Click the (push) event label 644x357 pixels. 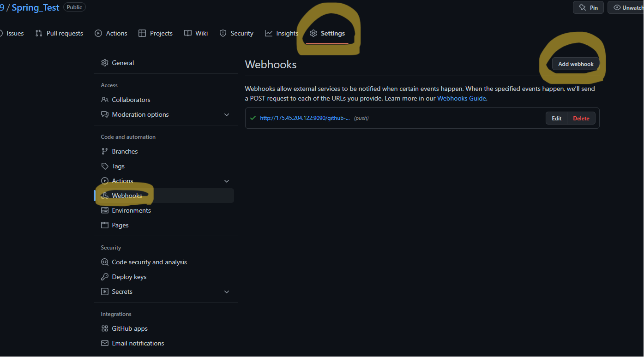361,118
